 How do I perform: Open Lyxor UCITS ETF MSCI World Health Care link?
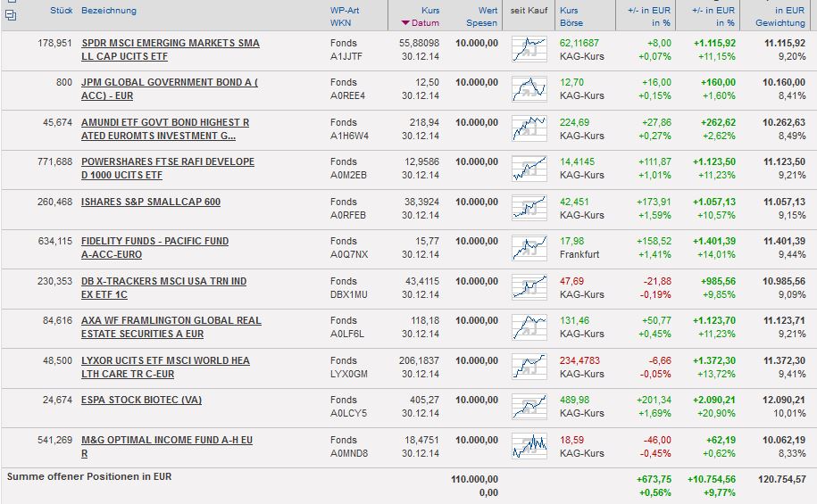coord(165,367)
